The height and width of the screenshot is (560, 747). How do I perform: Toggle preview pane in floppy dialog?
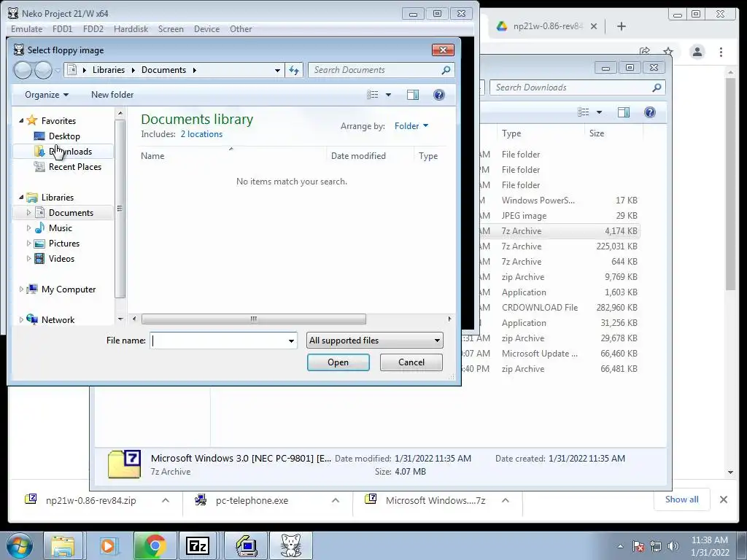click(413, 95)
